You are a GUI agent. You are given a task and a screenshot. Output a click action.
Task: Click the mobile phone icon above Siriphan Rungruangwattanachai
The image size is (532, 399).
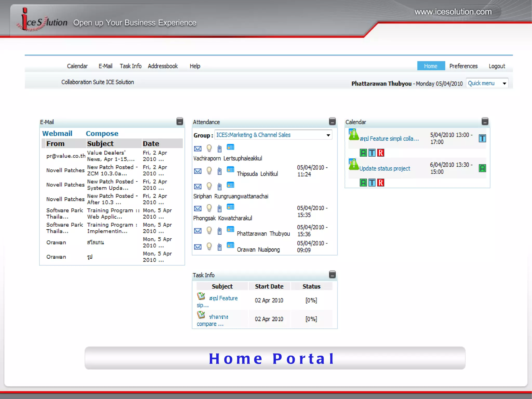(x=220, y=186)
